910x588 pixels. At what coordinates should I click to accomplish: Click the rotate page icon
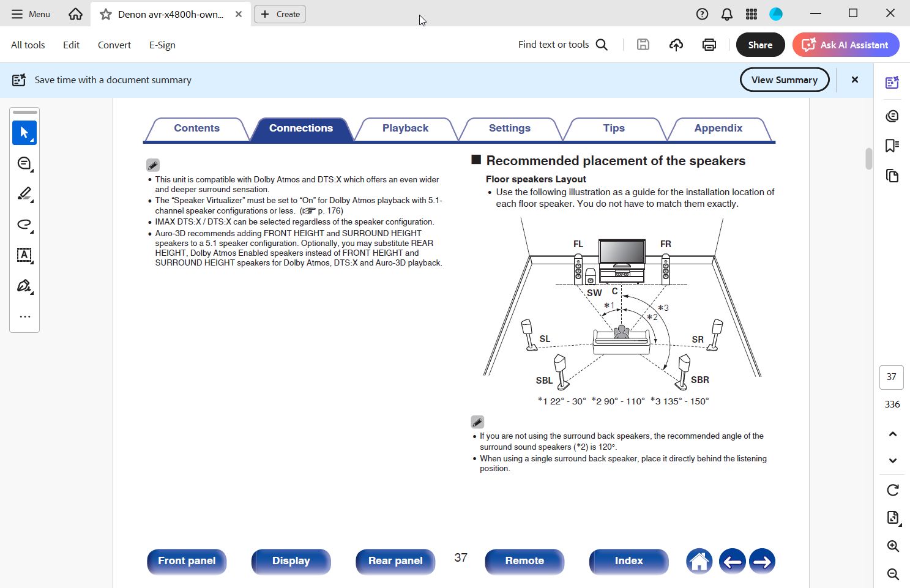(x=893, y=490)
